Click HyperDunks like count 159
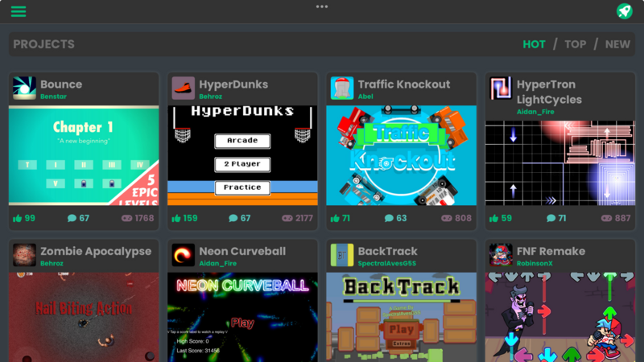The height and width of the screenshot is (362, 644). pos(190,218)
